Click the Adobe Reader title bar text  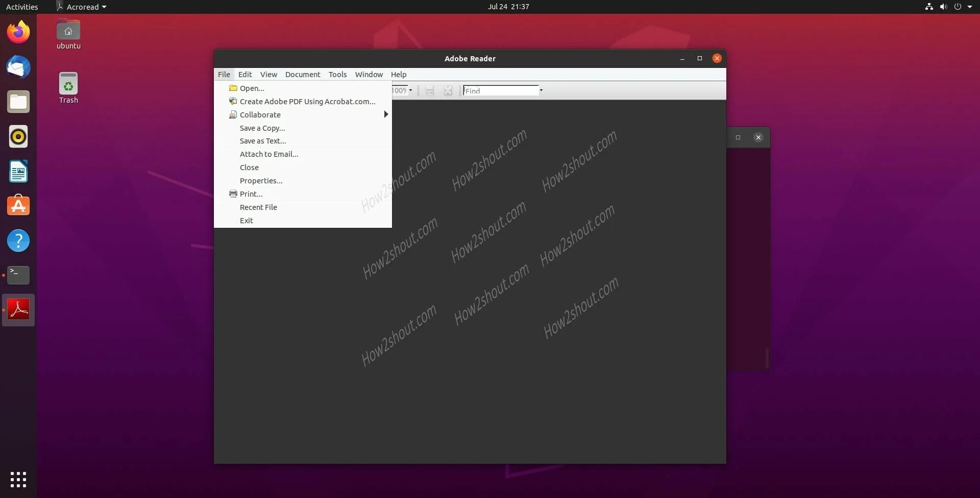pos(470,59)
